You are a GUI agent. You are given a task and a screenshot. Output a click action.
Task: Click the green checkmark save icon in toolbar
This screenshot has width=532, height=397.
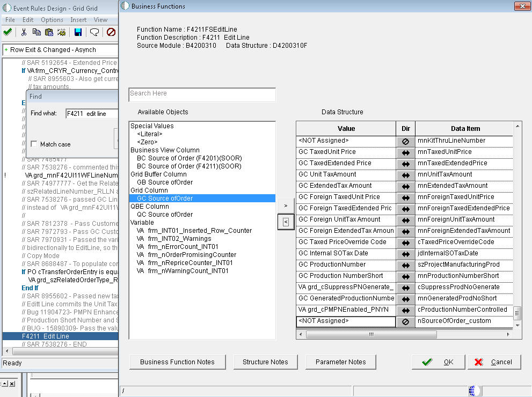pos(8,32)
